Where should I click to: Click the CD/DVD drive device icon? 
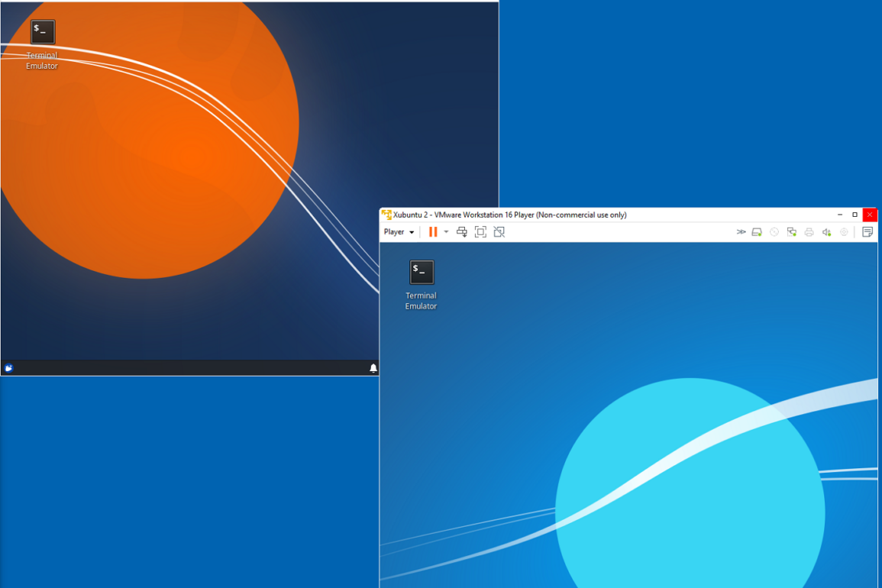coord(774,232)
